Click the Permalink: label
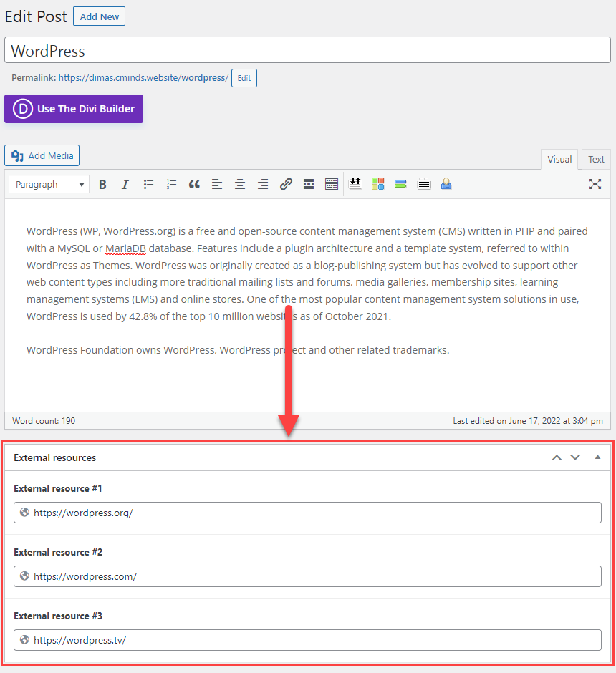The height and width of the screenshot is (673, 616). (34, 78)
